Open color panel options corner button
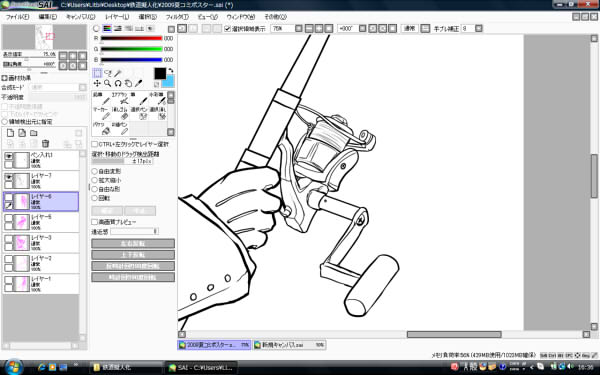 click(x=171, y=29)
